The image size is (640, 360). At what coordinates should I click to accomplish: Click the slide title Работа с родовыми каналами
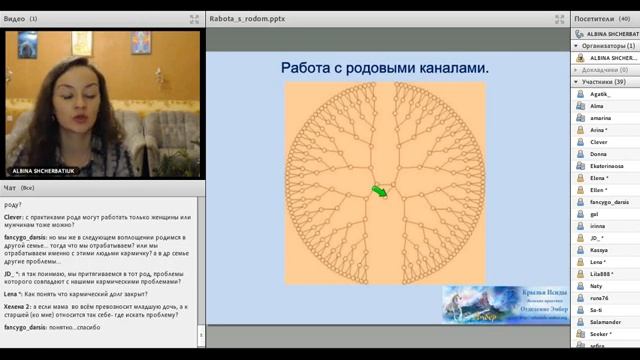coord(384,68)
